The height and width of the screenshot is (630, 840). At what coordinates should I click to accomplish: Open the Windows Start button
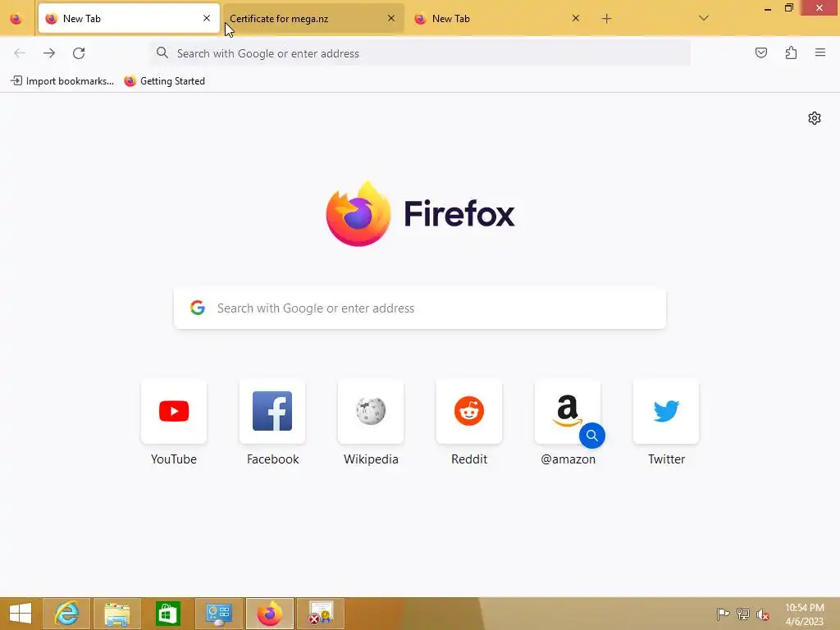pyautogui.click(x=21, y=614)
